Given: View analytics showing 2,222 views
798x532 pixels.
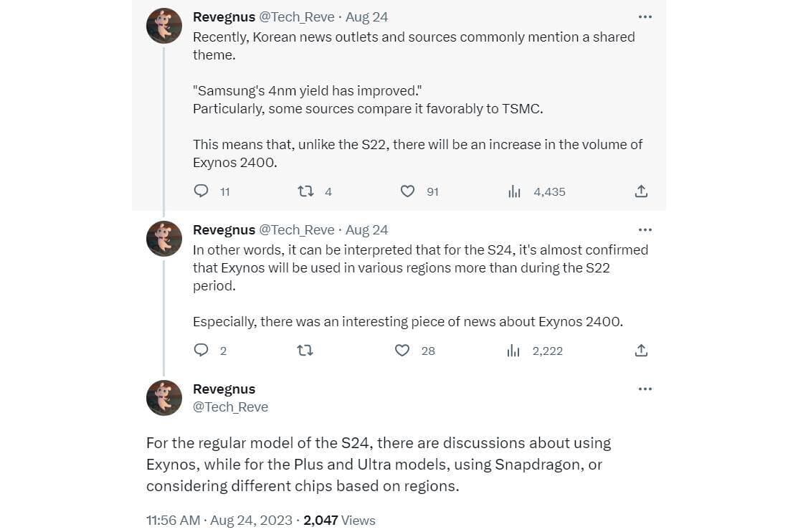Looking at the screenshot, I should click(513, 351).
